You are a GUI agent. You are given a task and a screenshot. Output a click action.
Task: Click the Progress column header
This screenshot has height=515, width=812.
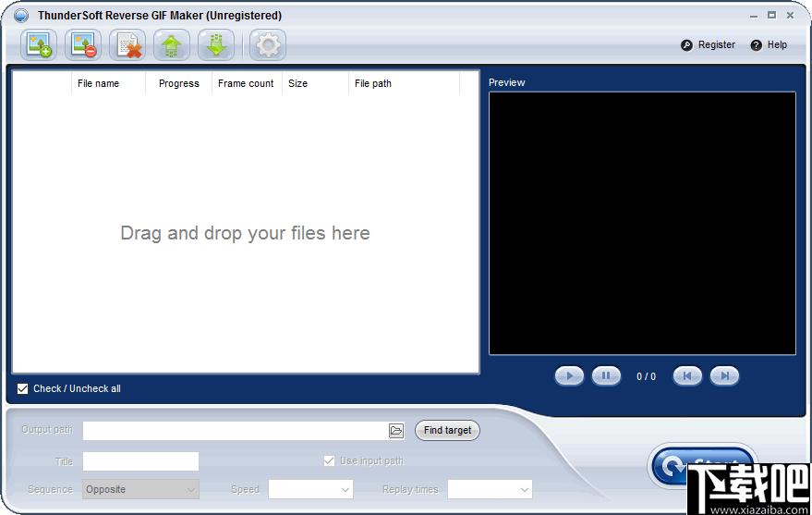[178, 83]
